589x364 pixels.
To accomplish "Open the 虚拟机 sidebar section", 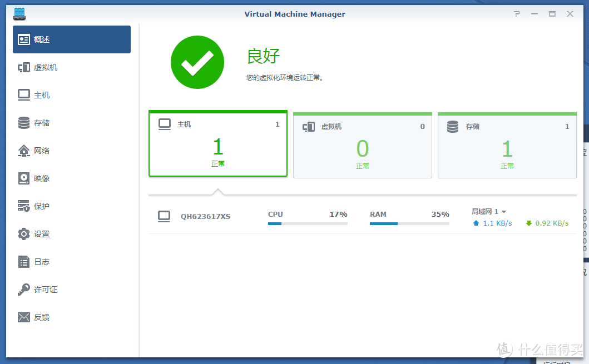I will [71, 67].
